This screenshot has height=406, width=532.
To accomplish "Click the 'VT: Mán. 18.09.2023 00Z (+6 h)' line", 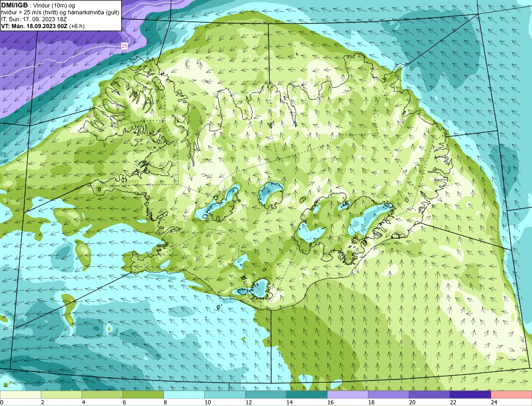I will tap(43, 26).
